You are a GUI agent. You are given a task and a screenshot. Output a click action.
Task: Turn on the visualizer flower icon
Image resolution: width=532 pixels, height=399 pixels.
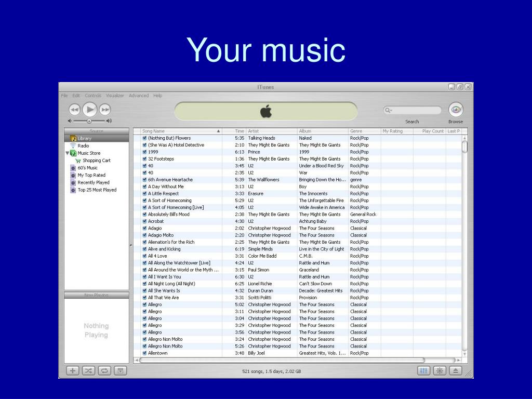pyautogui.click(x=440, y=371)
